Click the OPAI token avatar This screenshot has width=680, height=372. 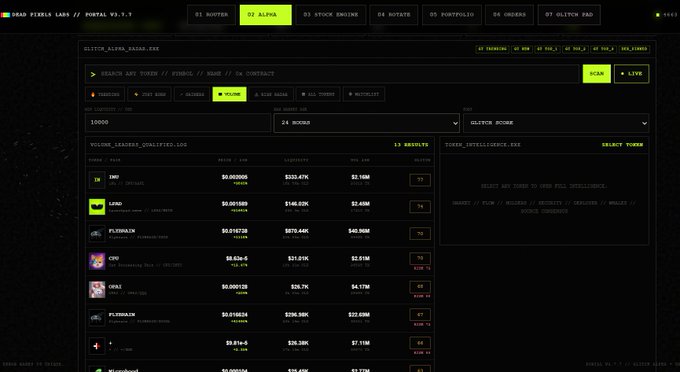[x=97, y=290]
